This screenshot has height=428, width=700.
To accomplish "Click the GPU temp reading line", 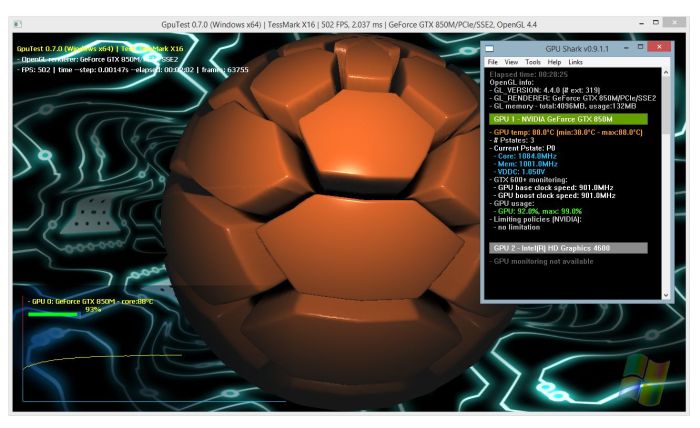I will coord(566,132).
